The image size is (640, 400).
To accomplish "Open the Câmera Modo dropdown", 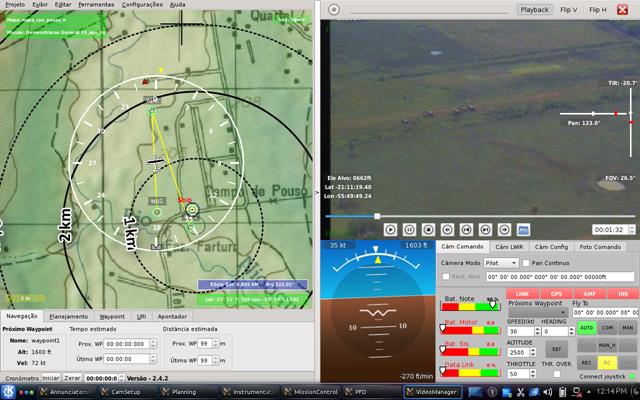I will 499,262.
